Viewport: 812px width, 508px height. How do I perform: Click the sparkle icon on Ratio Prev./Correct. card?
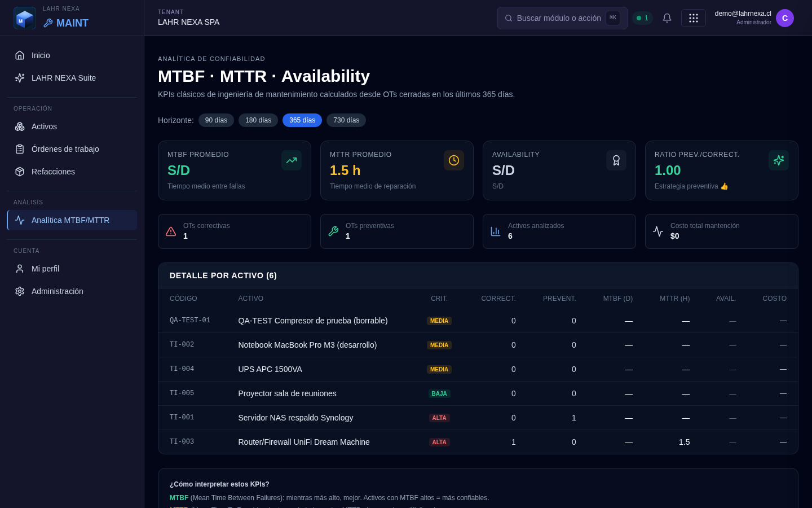coord(779,160)
